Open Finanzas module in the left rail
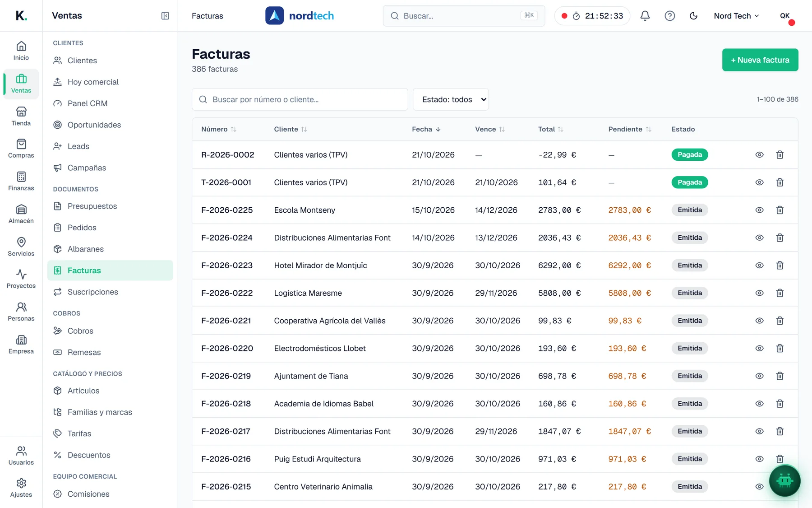This screenshot has width=812, height=508. pyautogui.click(x=21, y=182)
